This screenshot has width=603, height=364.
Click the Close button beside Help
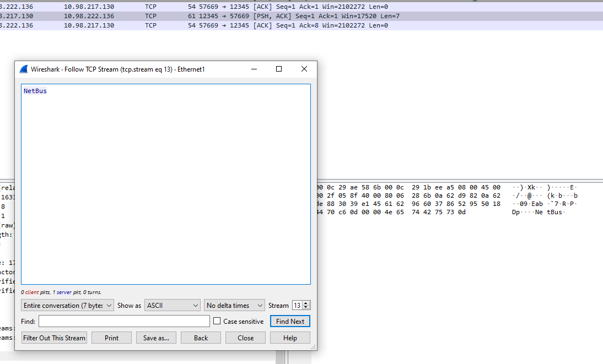pyautogui.click(x=245, y=338)
